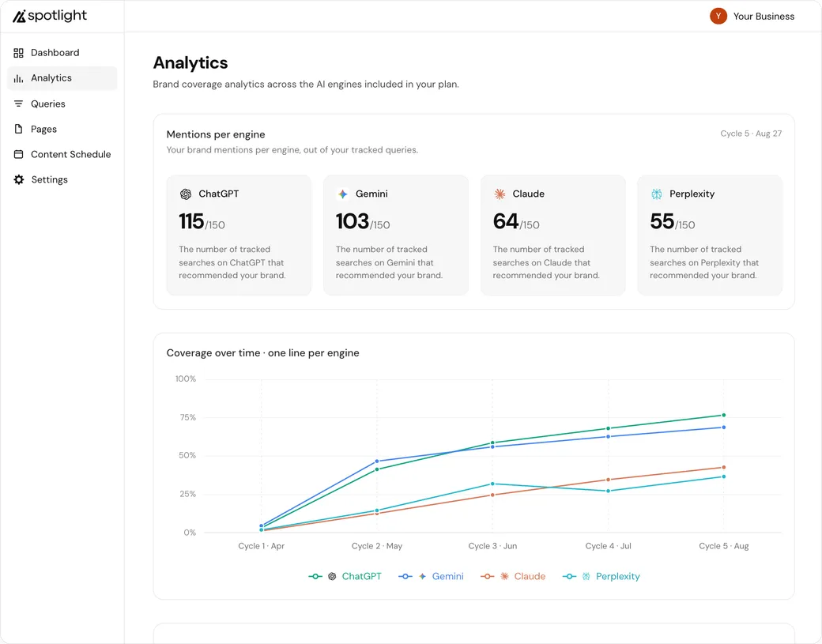Open the Dashboard grid icon
This screenshot has width=822, height=644.
(18, 53)
